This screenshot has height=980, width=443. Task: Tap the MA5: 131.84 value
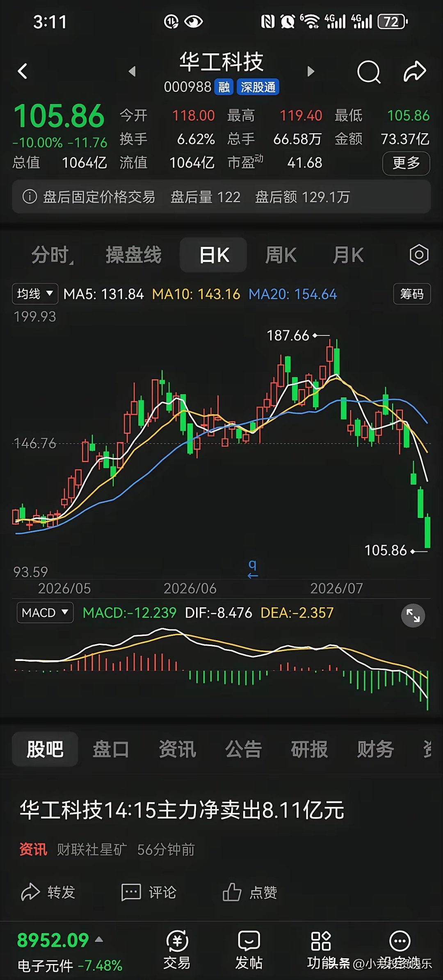click(x=104, y=294)
